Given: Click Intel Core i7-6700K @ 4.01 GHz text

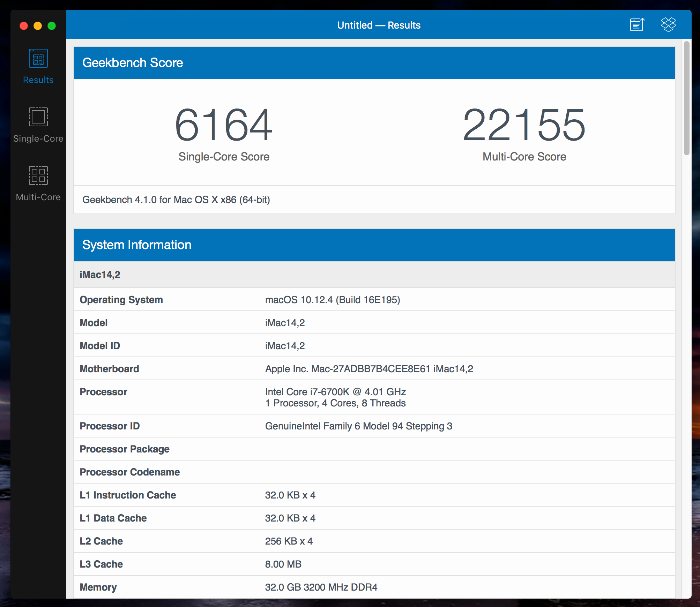Looking at the screenshot, I should (x=335, y=392).
